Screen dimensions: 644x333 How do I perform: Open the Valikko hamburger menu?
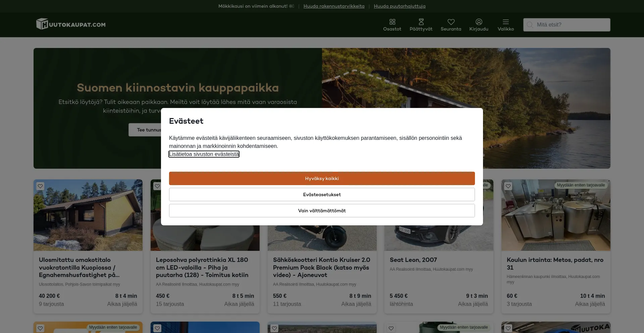pyautogui.click(x=505, y=22)
